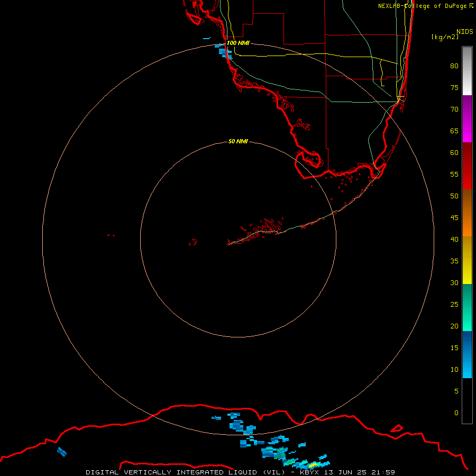Click the 60 value on the colorbar scale
The height and width of the screenshot is (476, 476).
pos(454,153)
